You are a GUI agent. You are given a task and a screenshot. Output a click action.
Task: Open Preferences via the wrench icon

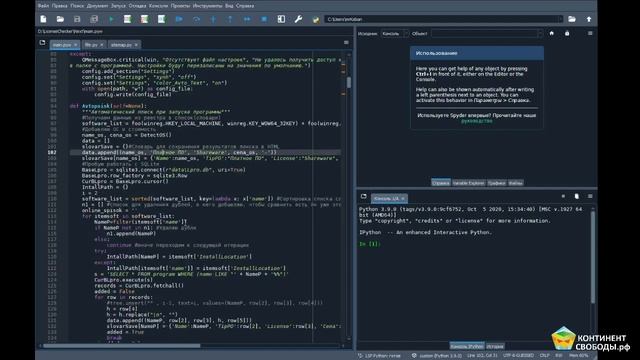(298, 19)
